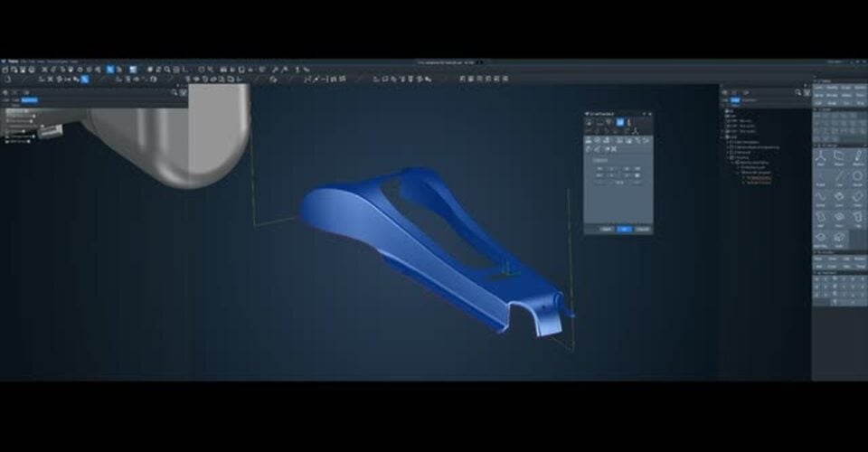Select the three-axis point tool in right palette

821,157
